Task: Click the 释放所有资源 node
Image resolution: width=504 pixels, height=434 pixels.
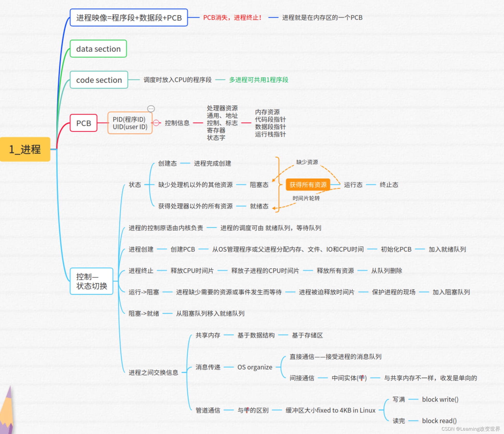Action: pyautogui.click(x=335, y=271)
